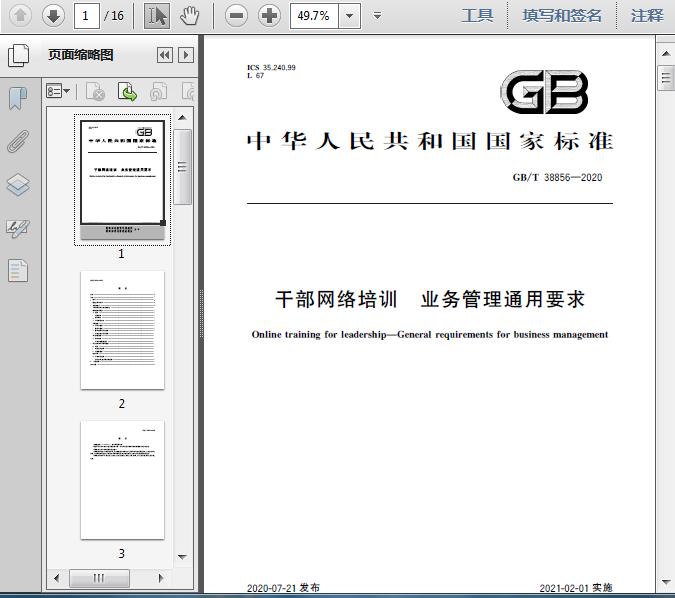Screen dimensions: 675x598
Task: Choose the Select tool cursor icon
Action: [x=157, y=15]
